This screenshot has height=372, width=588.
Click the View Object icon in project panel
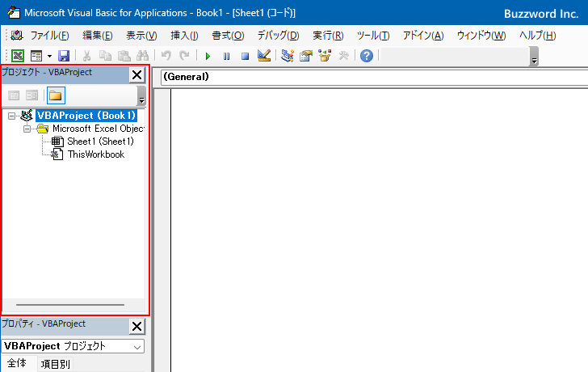(32, 95)
